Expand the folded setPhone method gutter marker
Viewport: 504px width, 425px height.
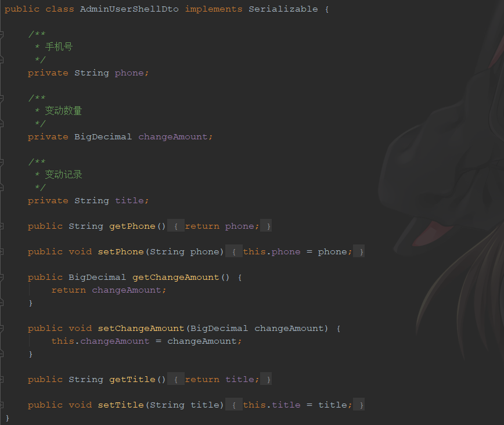point(1,252)
